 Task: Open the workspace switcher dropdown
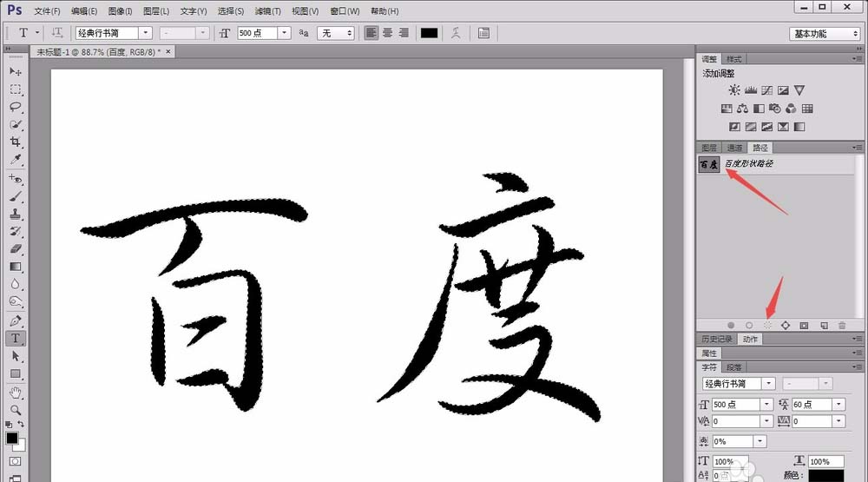[825, 34]
